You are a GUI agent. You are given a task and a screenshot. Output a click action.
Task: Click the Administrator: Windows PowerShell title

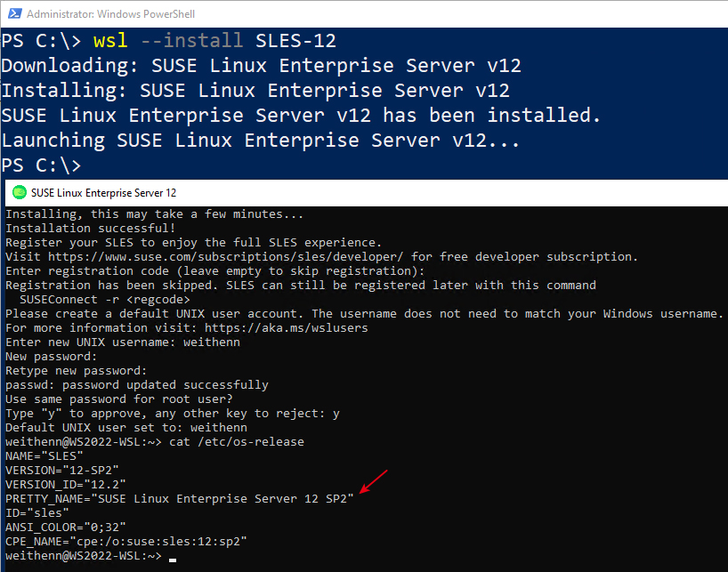(110, 14)
